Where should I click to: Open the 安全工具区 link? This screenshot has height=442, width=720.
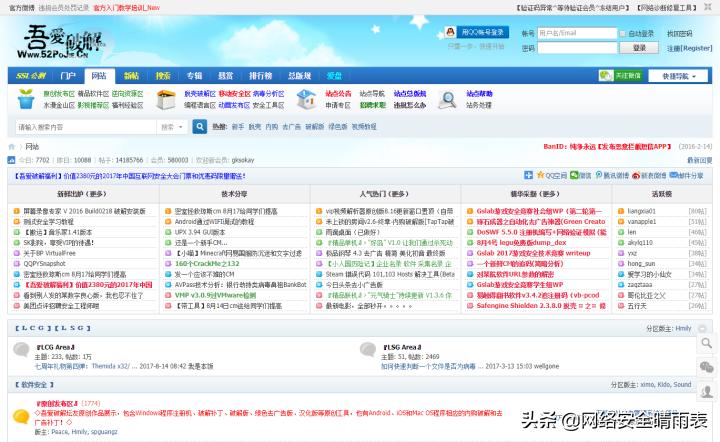pyautogui.click(x=268, y=105)
